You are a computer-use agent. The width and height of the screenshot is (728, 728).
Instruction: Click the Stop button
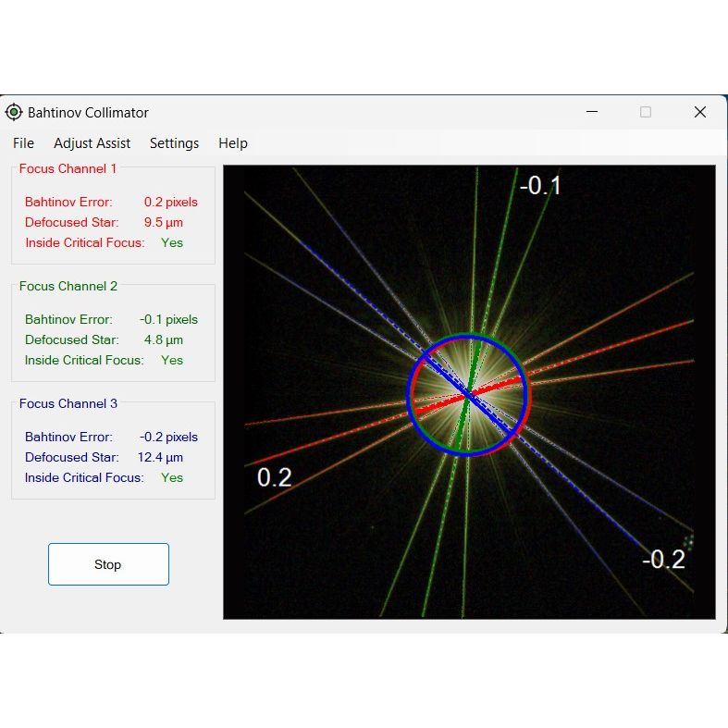click(108, 564)
